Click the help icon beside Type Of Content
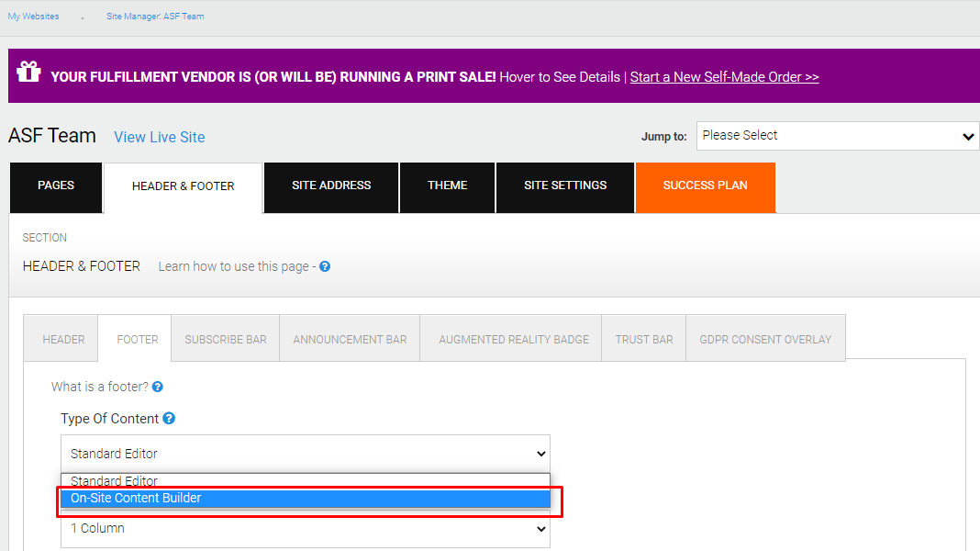The width and height of the screenshot is (980, 551). click(169, 419)
